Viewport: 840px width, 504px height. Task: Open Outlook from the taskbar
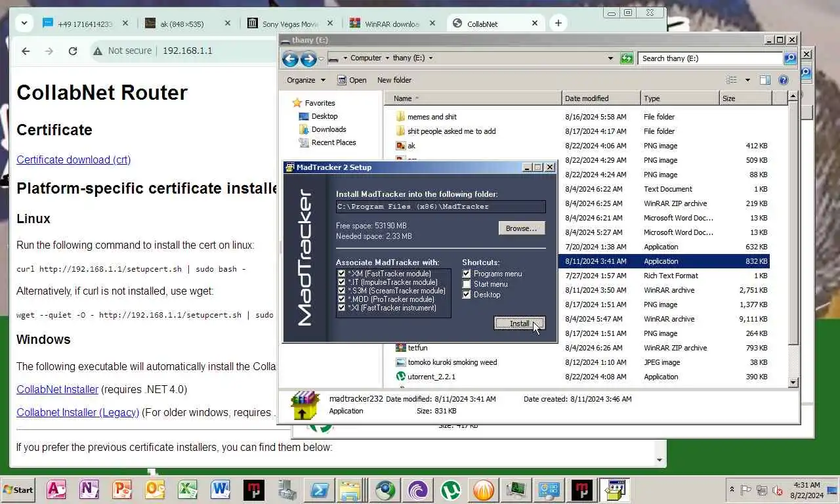tap(155, 490)
